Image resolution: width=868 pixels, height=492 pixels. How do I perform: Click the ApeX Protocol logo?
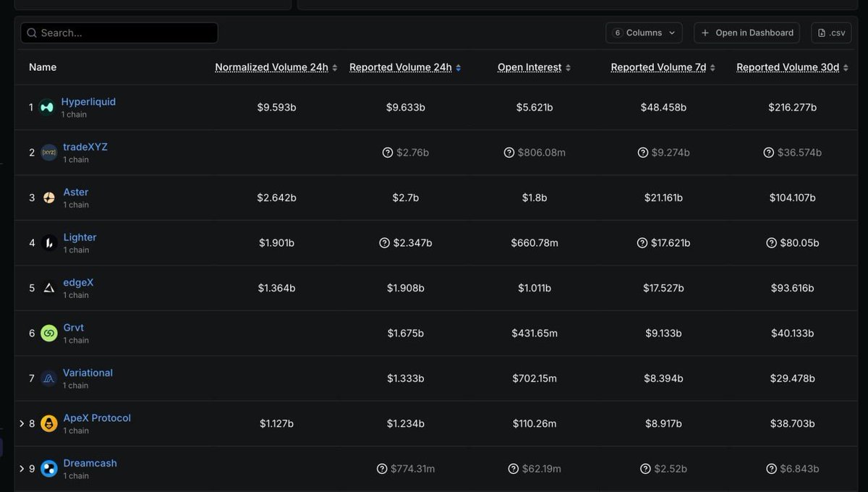pyautogui.click(x=48, y=424)
